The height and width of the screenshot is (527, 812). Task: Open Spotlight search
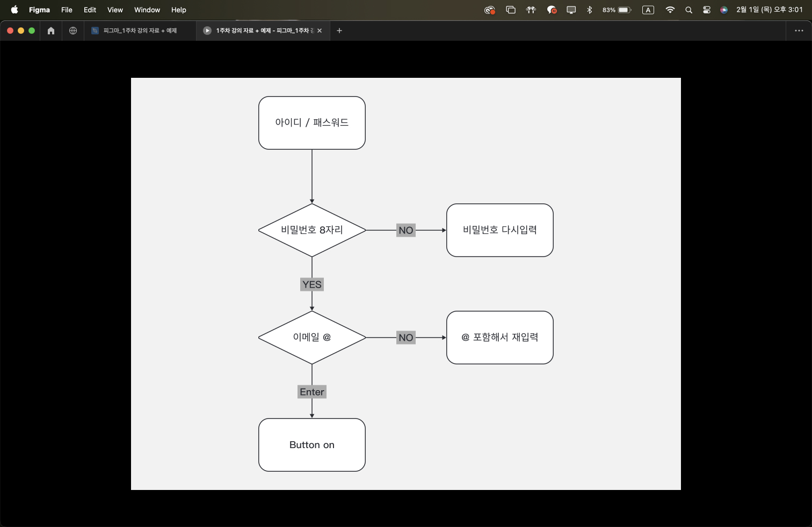point(688,10)
